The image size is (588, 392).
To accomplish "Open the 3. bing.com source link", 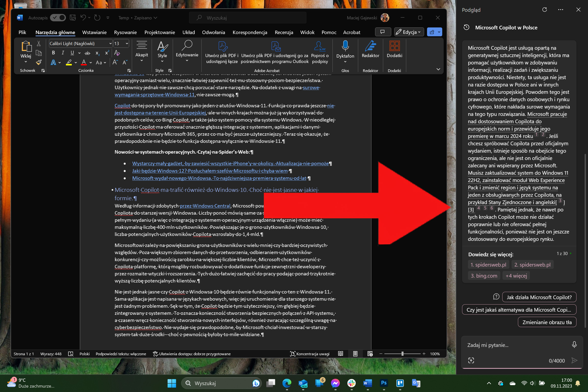I will (484, 275).
